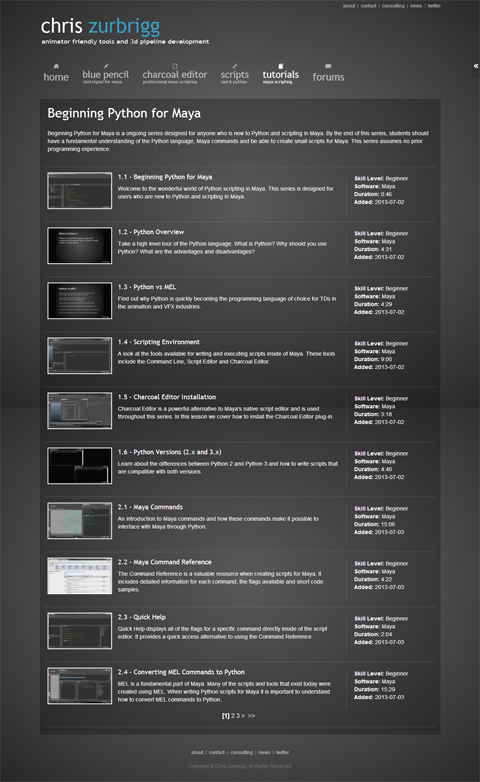
Task: Open the 2.3 - Quick Help title
Action: click(x=142, y=617)
